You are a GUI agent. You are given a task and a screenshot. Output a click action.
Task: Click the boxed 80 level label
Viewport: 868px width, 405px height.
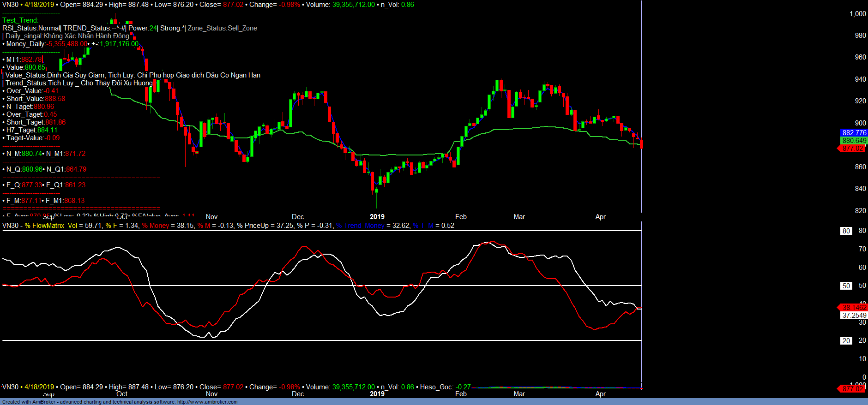846,231
